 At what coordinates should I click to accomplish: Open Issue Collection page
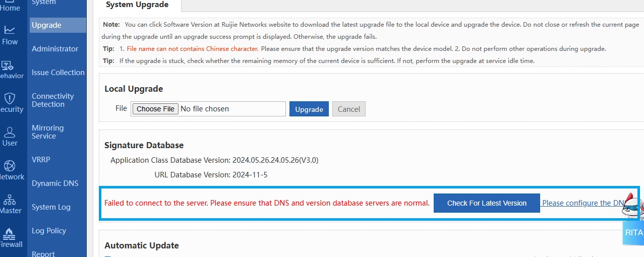click(58, 73)
